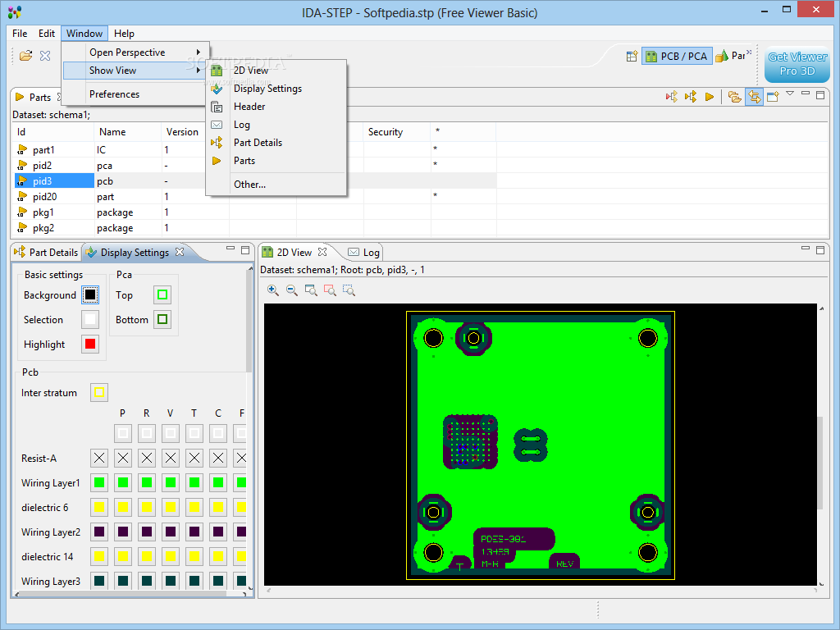Screen dimensions: 840x630
Task: Click second part structure icon in Parts toolbar
Action: pyautogui.click(x=691, y=97)
